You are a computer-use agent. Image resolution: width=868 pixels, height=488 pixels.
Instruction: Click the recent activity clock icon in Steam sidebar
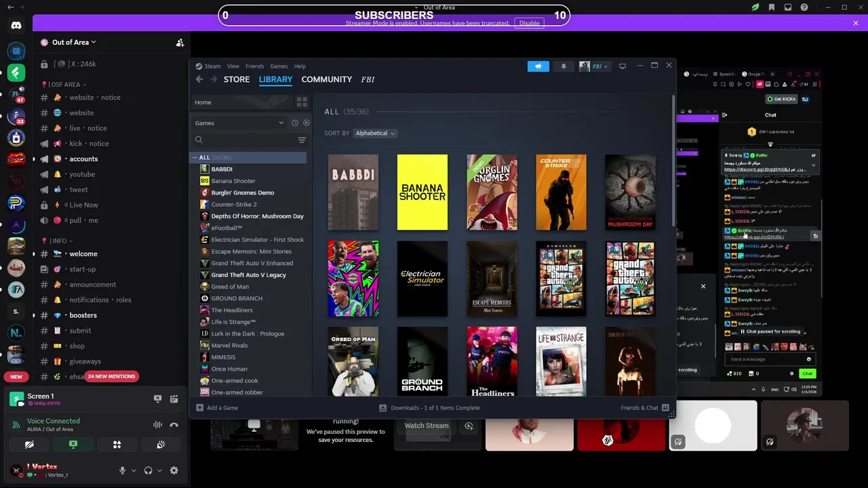[x=294, y=123]
